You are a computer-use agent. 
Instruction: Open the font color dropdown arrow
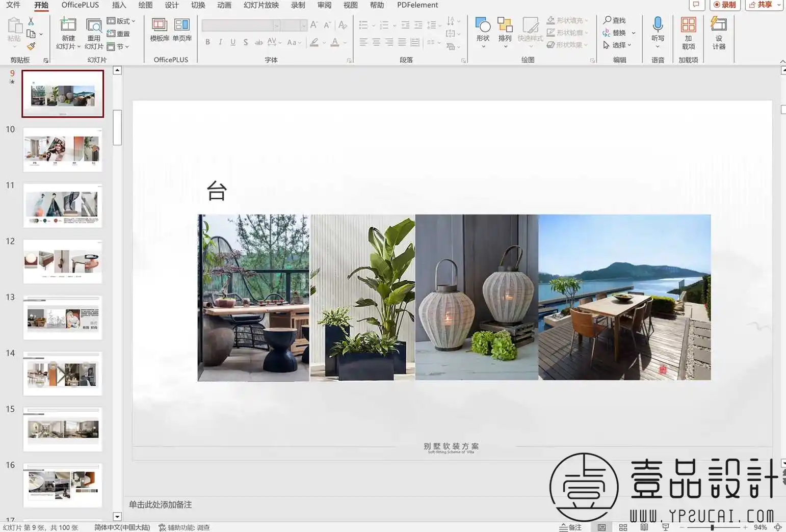click(345, 43)
